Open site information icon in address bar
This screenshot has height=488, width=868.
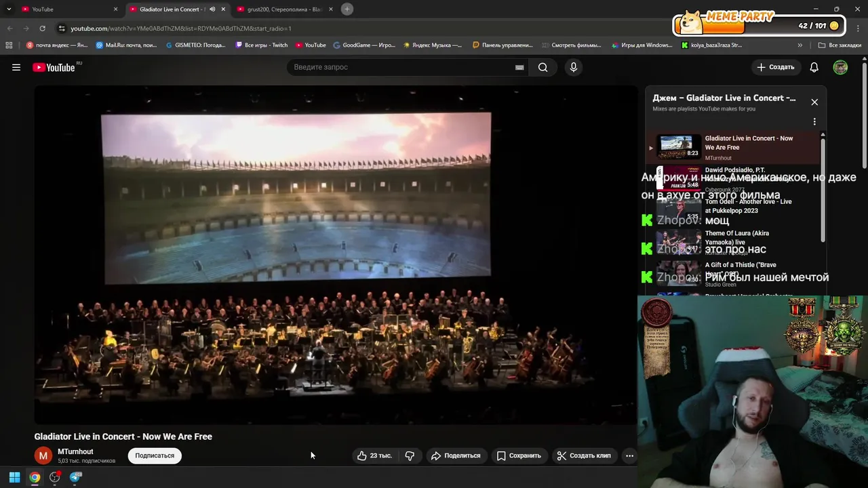tap(62, 28)
